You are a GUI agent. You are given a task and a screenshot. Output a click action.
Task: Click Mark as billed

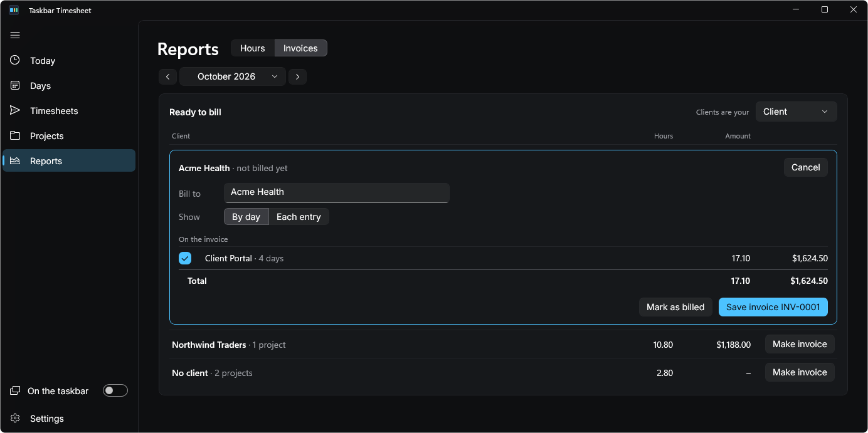(x=675, y=307)
